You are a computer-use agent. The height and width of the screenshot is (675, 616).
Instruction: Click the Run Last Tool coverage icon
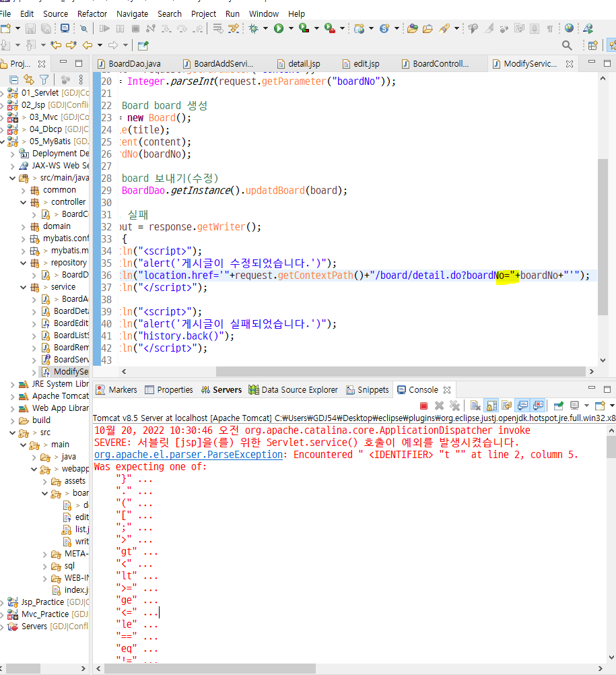(x=304, y=28)
